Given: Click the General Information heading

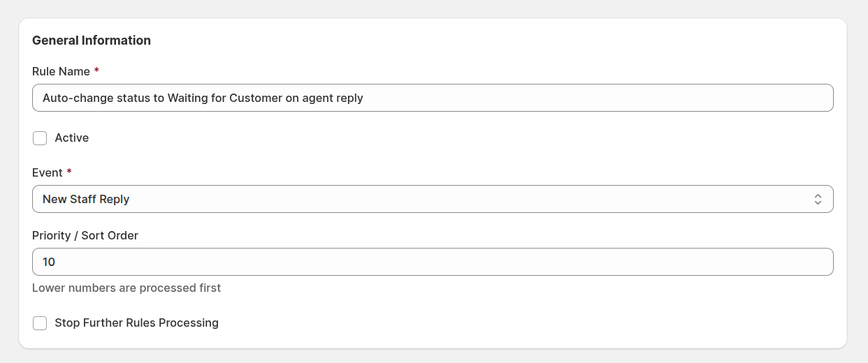Looking at the screenshot, I should (x=92, y=40).
